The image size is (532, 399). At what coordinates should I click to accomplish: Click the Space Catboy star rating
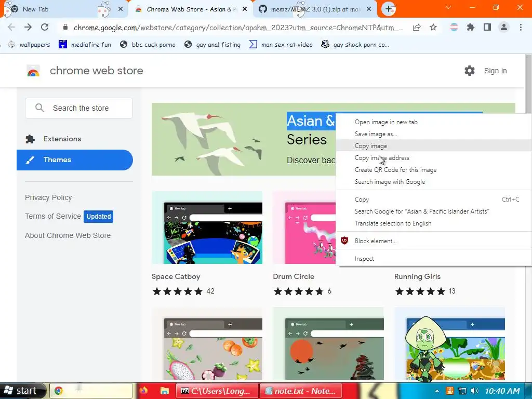[x=178, y=291]
